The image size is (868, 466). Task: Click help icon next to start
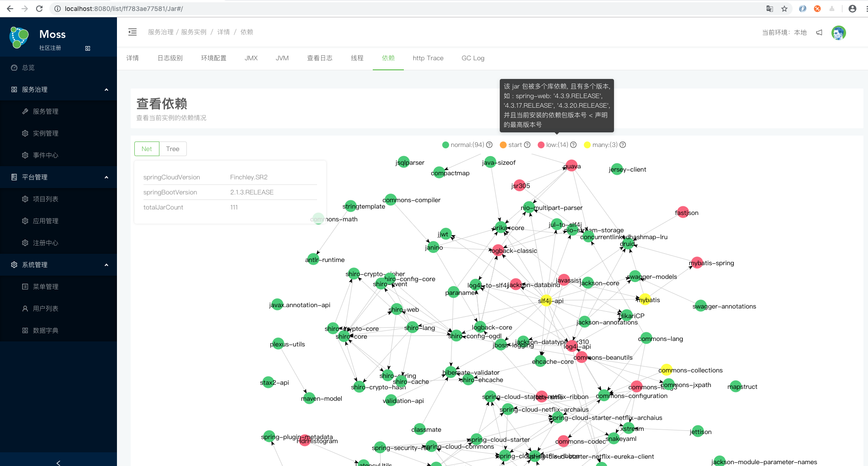click(527, 145)
